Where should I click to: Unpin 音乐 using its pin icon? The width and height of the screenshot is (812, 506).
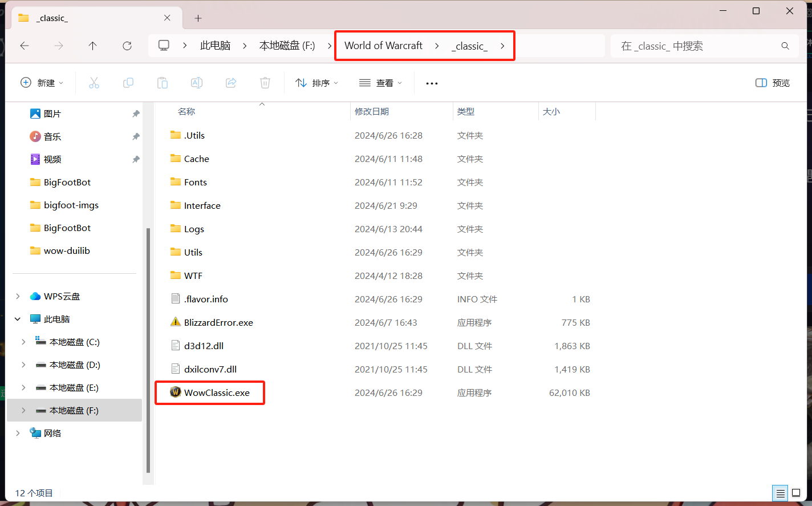[x=136, y=136]
